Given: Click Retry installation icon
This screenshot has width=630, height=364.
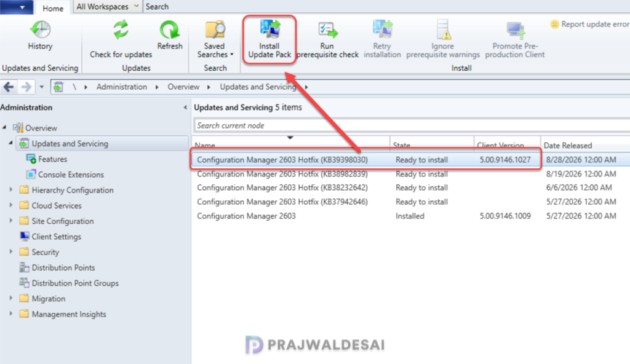Looking at the screenshot, I should point(382,29).
